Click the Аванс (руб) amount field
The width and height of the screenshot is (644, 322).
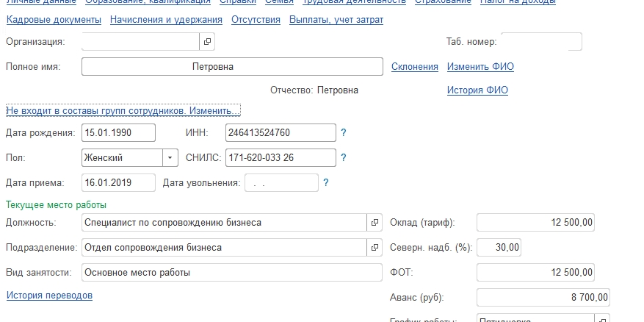[543, 298]
